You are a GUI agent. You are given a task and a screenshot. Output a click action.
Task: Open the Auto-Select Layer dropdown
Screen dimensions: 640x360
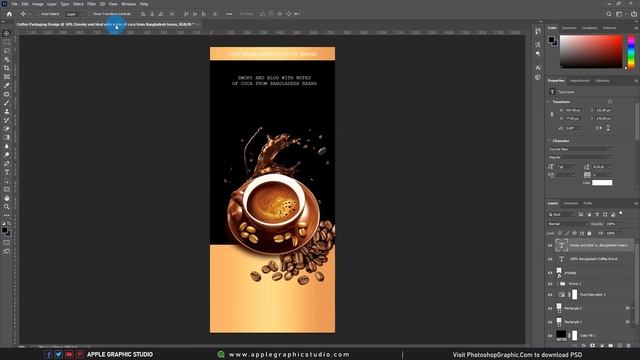pyautogui.click(x=73, y=14)
